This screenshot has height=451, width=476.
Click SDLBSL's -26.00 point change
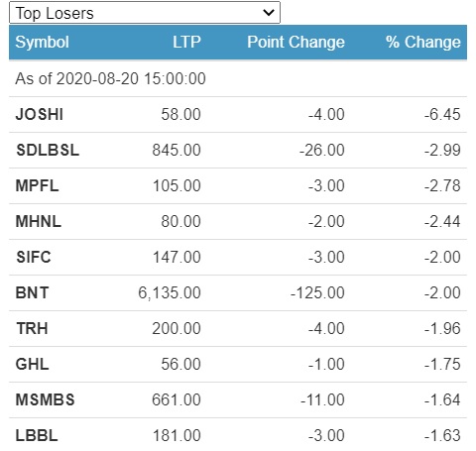pos(321,150)
